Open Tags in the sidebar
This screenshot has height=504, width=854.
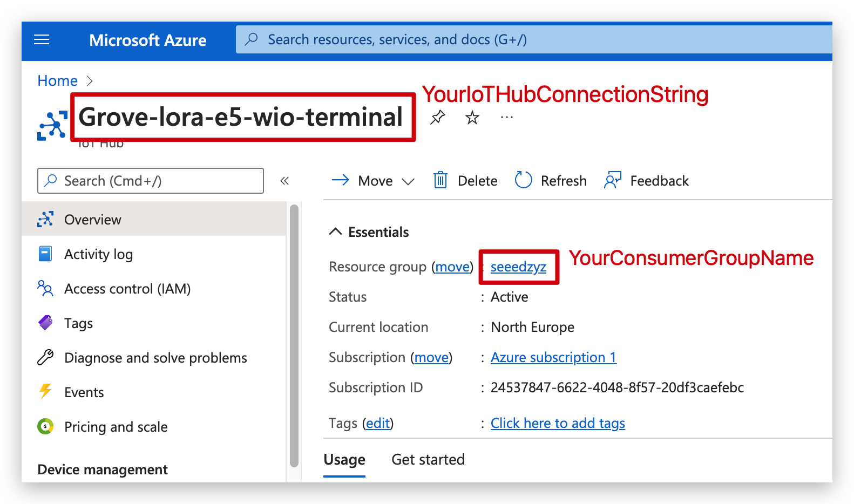click(154, 323)
